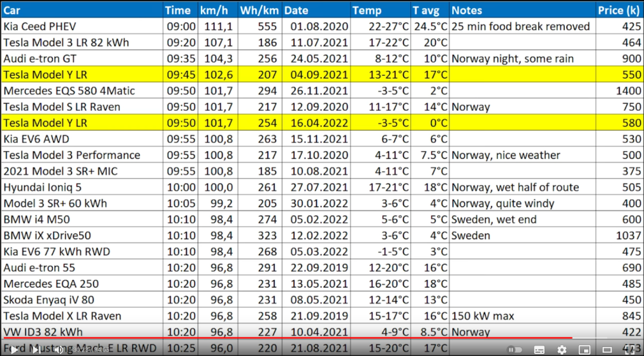Select the 'Kia EV6 AWD' cell

82,139
